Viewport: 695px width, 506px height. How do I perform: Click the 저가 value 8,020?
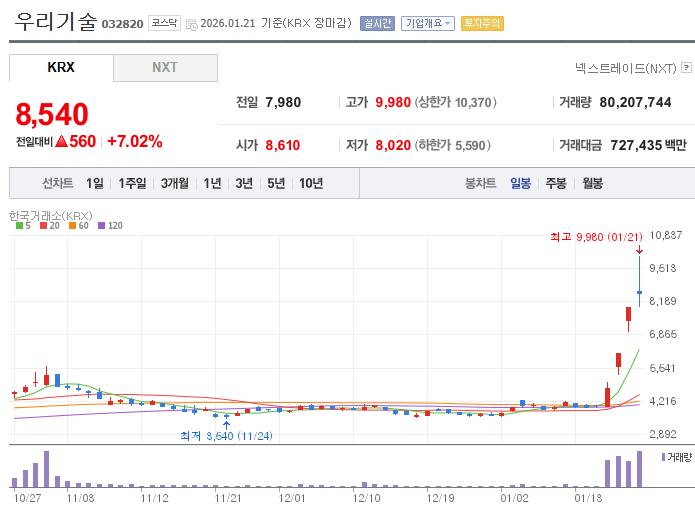tap(393, 145)
